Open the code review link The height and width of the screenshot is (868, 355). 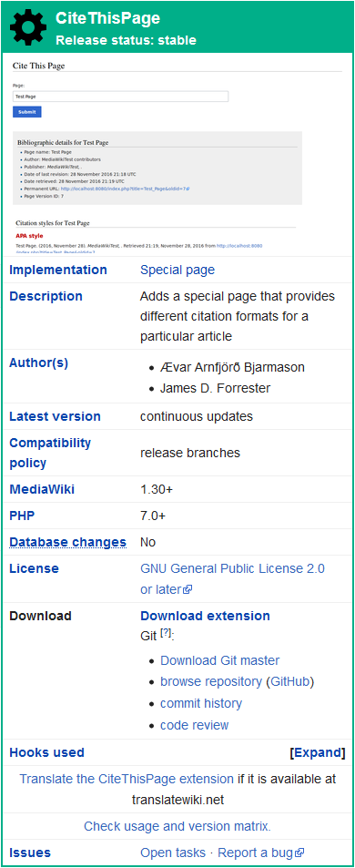[x=195, y=725]
